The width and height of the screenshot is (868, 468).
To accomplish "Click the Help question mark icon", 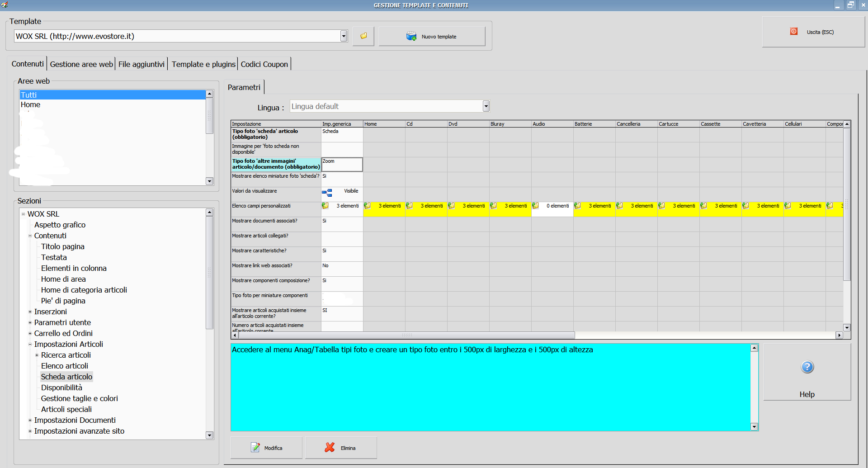I will (x=807, y=367).
